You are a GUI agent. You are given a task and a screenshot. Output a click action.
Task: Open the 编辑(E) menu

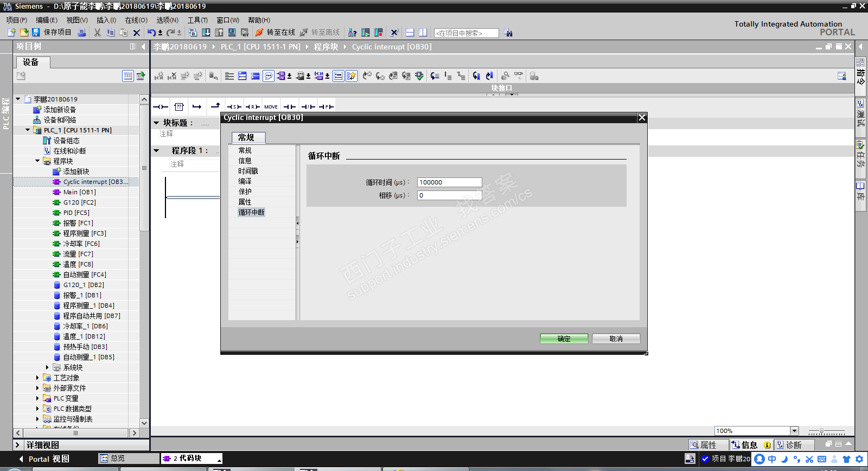[47, 20]
